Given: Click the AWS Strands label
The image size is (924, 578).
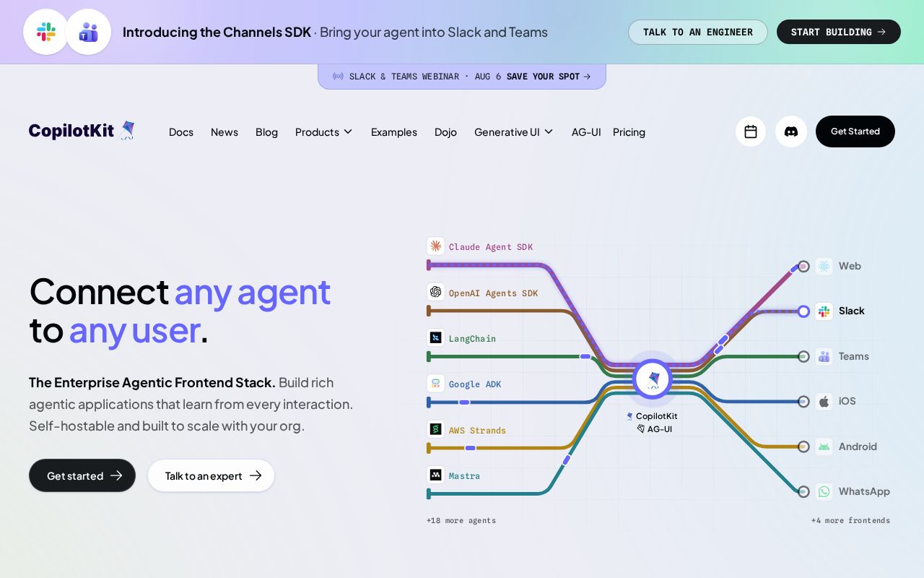Looking at the screenshot, I should click(477, 430).
